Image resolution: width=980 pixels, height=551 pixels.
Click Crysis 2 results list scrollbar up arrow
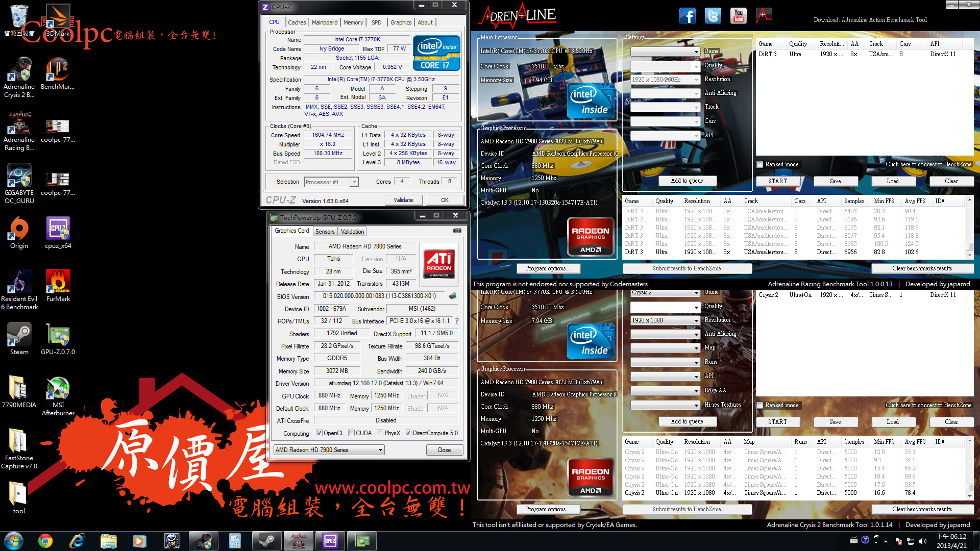tap(969, 441)
